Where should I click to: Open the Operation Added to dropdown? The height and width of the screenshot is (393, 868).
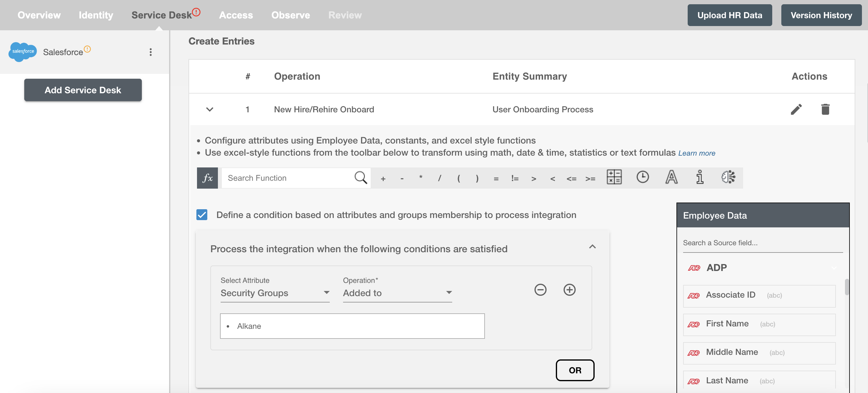click(397, 293)
